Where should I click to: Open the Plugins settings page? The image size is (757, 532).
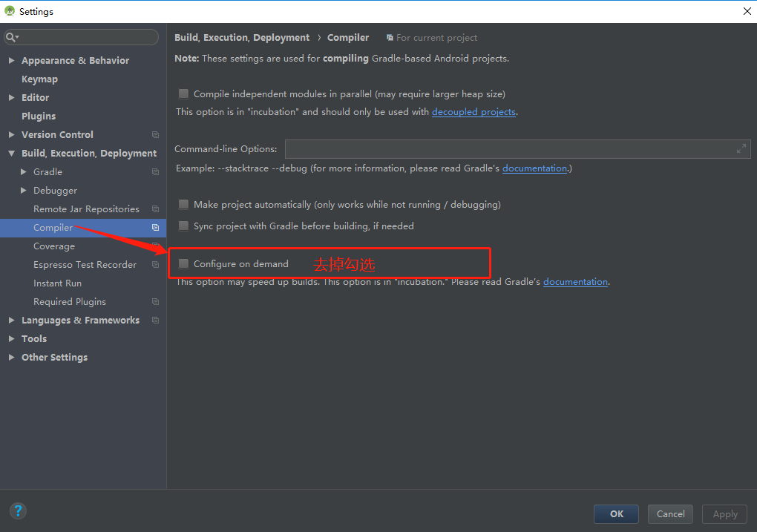39,116
